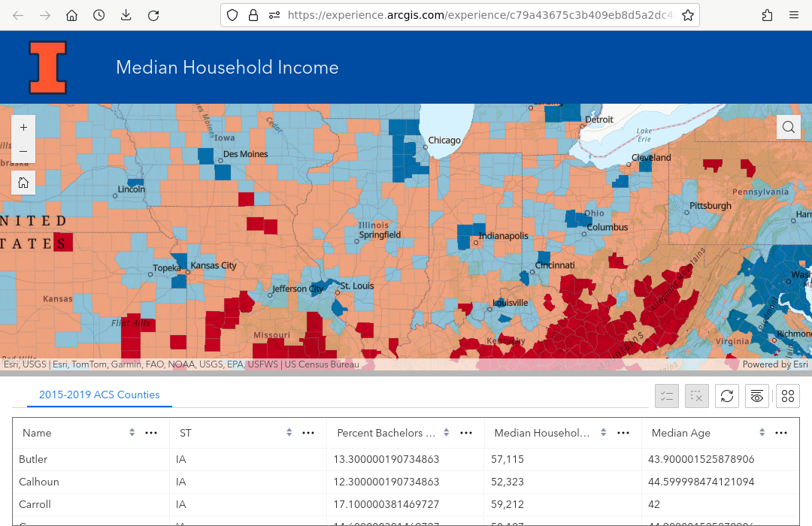Open the ST column options menu
Viewport: 812px width, 526px height.
[x=308, y=433]
